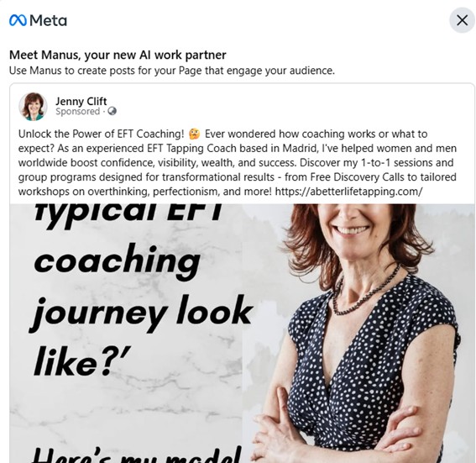Click 'Unlock the Power of EFT Coaching!' text
This screenshot has width=476, height=463.
[x=101, y=134]
